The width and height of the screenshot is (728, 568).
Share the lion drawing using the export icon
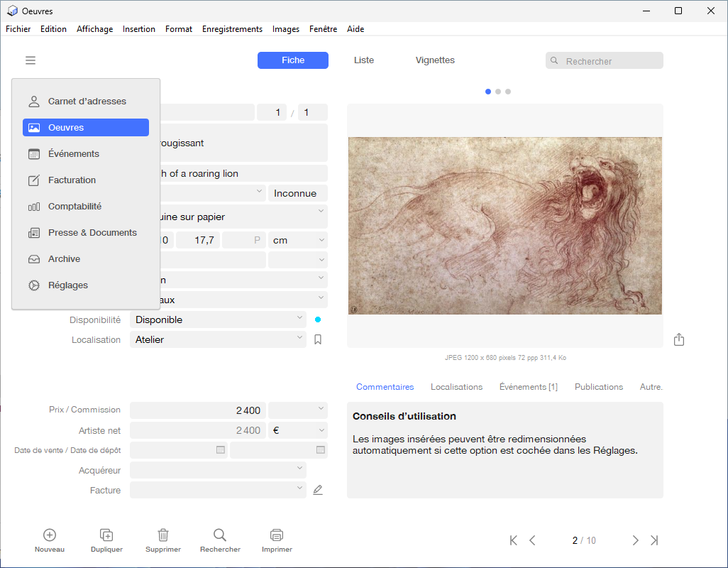click(x=678, y=339)
